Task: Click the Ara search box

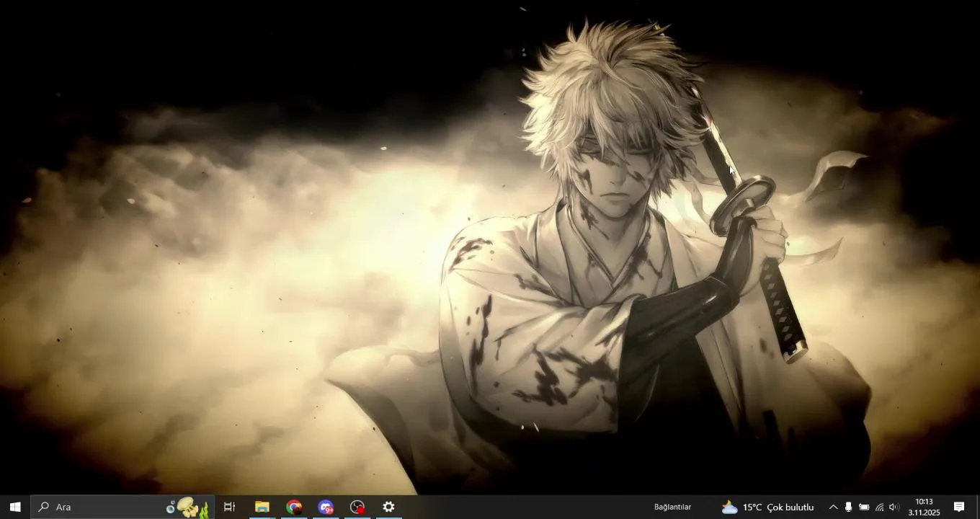Action: tap(122, 507)
